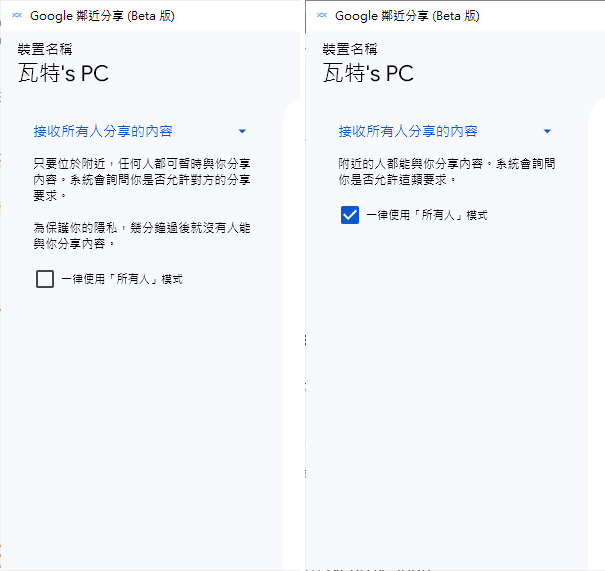Click the 裝置名稱 label in left window

pyautogui.click(x=45, y=49)
